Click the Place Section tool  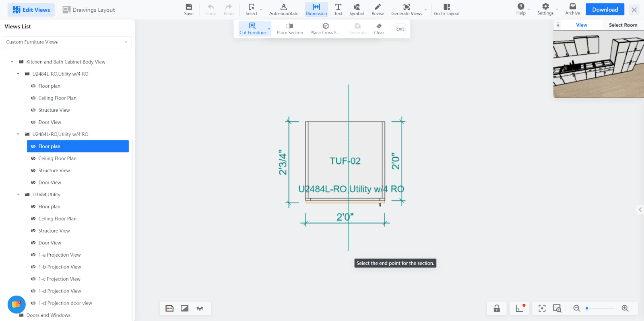pyautogui.click(x=290, y=29)
